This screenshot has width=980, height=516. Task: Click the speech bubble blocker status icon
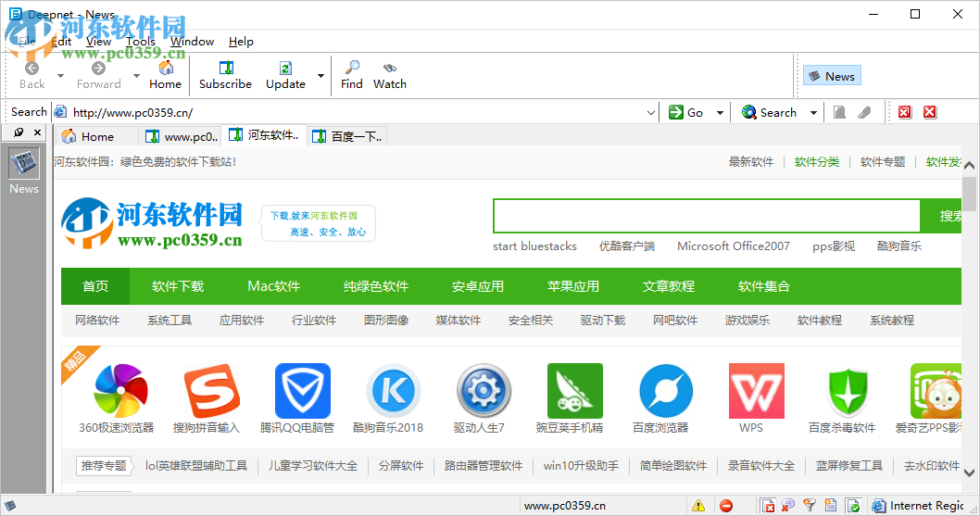(x=788, y=505)
